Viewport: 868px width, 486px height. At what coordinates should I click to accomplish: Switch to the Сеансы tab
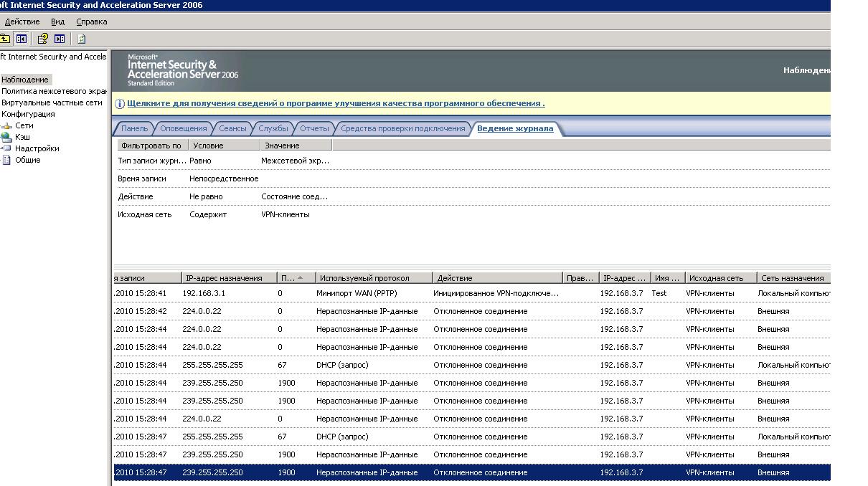[232, 128]
